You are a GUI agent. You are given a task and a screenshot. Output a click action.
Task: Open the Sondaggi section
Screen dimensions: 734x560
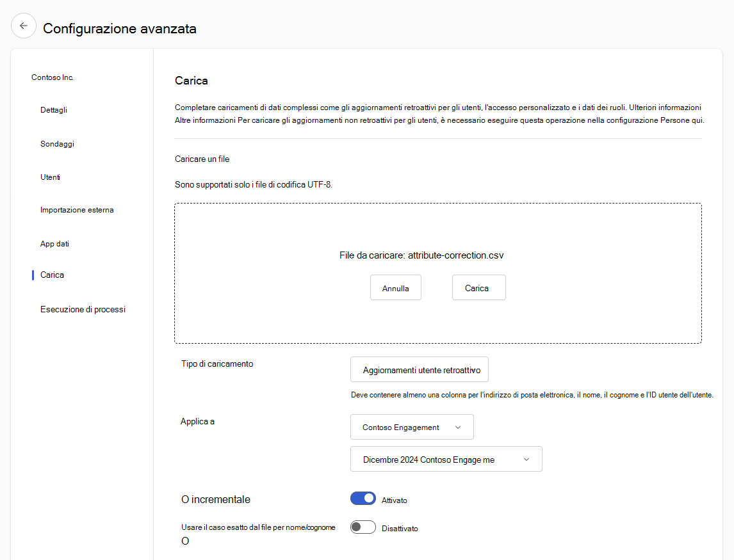pyautogui.click(x=57, y=143)
